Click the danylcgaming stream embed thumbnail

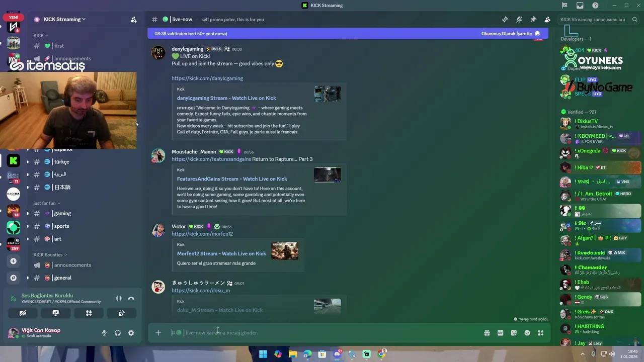(x=328, y=94)
